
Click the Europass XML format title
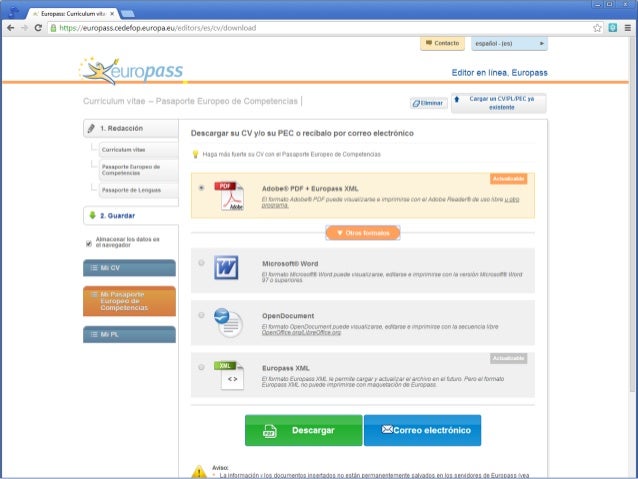[x=286, y=368]
